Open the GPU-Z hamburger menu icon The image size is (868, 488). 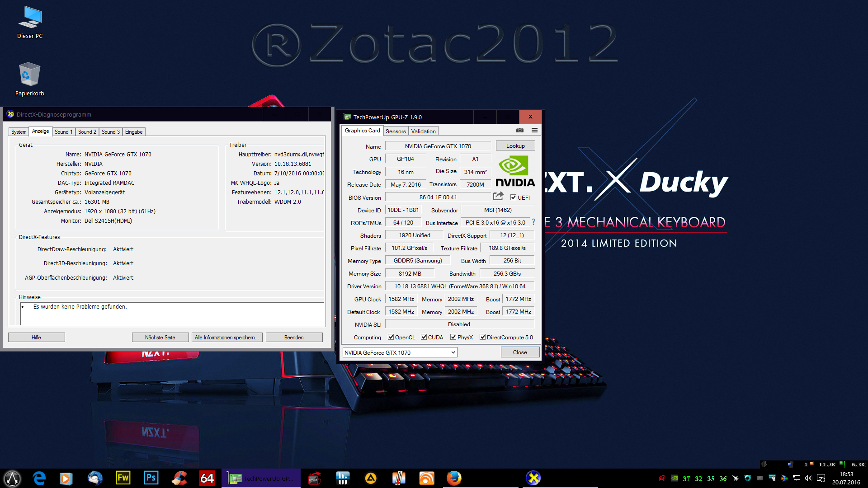pos(534,130)
